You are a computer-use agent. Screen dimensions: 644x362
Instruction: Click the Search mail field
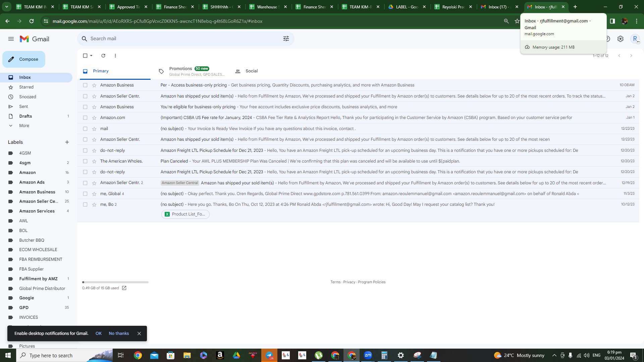pyautogui.click(x=186, y=39)
